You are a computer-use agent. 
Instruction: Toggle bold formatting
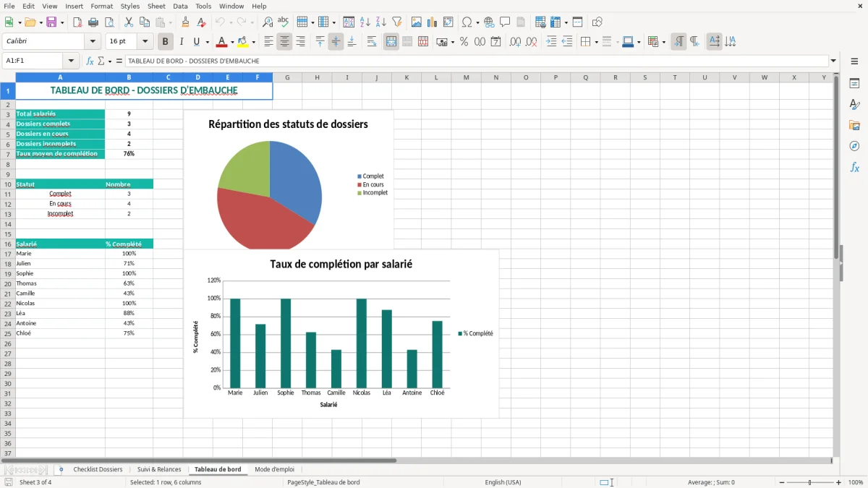(x=166, y=42)
